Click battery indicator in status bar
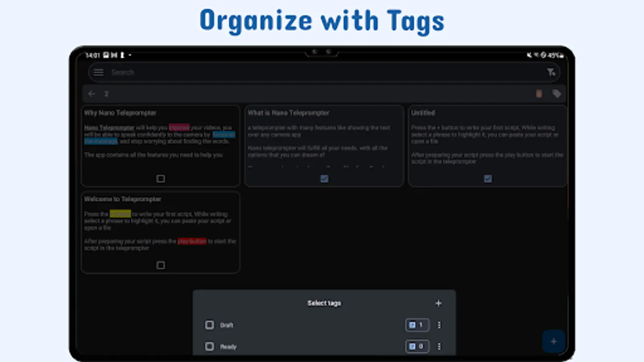 [556, 55]
